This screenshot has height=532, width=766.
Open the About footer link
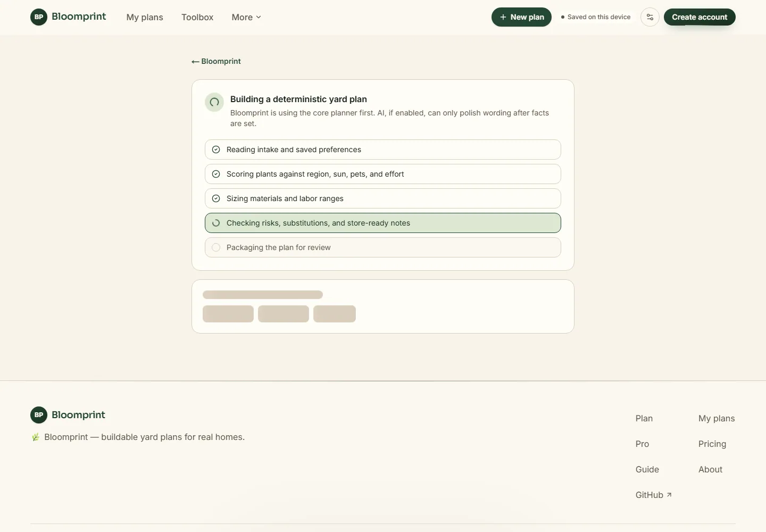pos(710,469)
